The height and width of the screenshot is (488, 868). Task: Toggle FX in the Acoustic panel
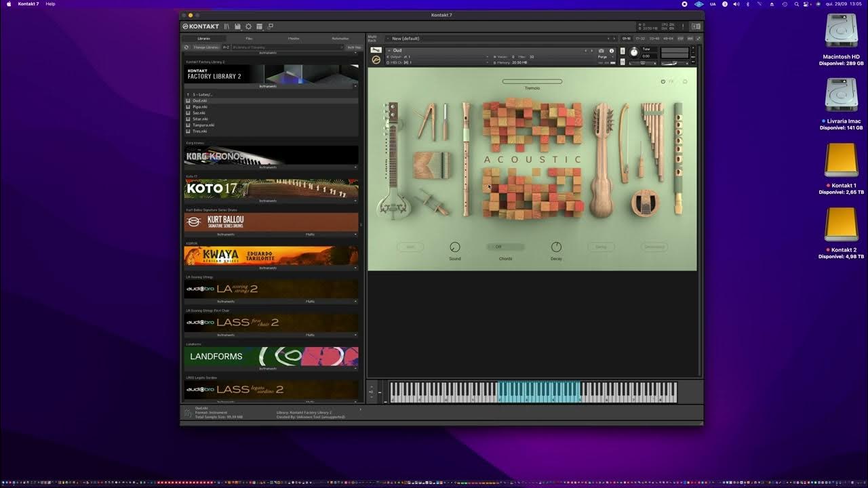pos(671,81)
